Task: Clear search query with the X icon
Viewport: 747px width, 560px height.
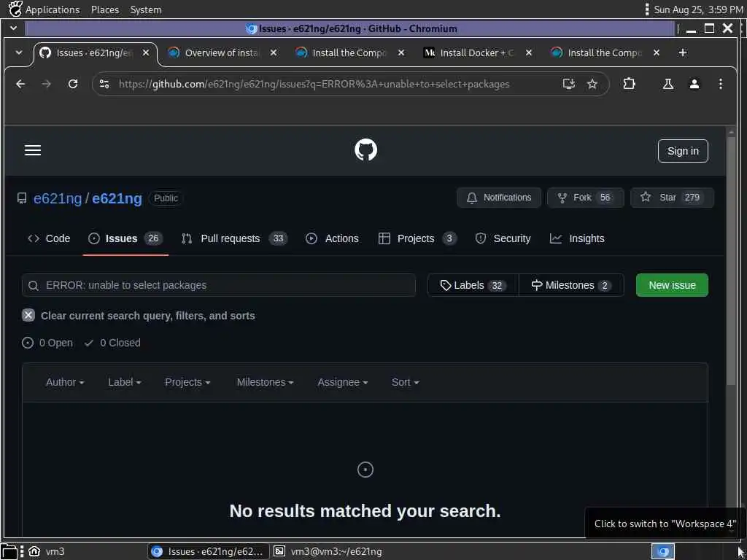Action: click(28, 315)
